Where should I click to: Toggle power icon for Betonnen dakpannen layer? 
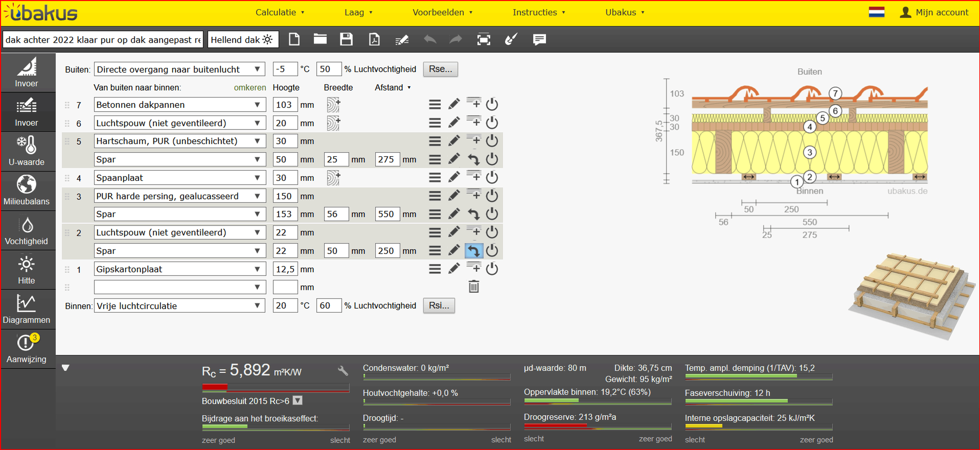click(x=492, y=104)
